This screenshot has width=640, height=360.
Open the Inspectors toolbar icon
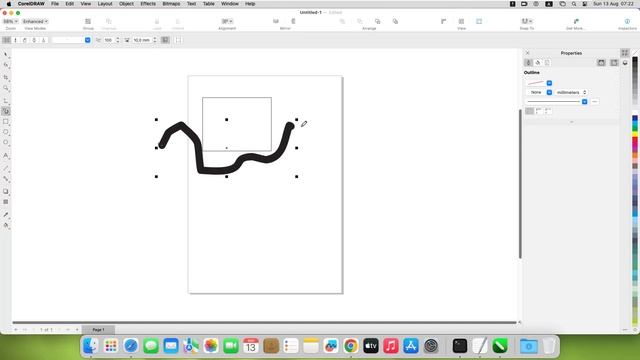[x=627, y=21]
